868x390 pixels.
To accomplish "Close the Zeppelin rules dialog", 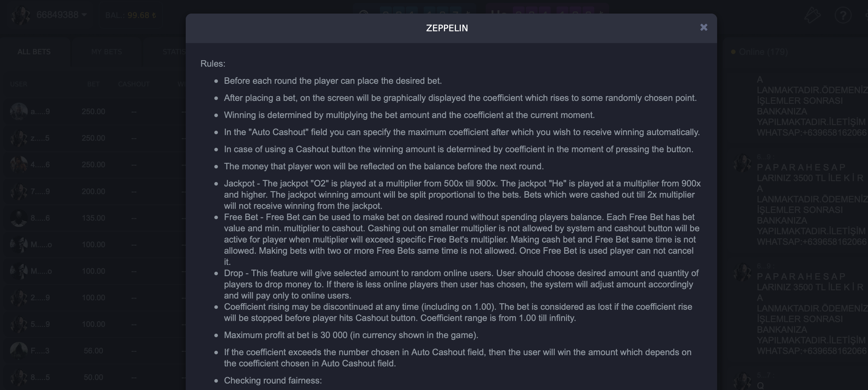I will coord(704,28).
